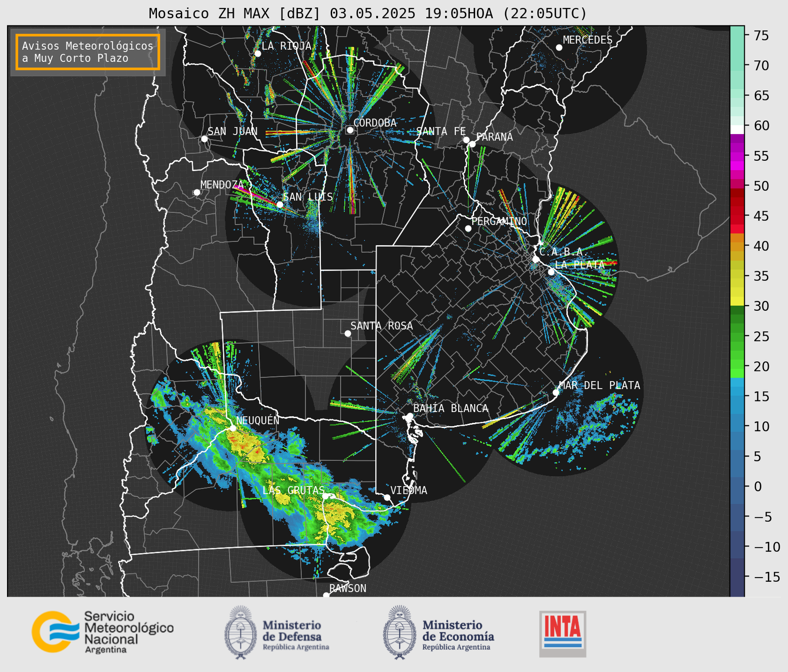Click the Servicio Meteorológico Nacional logo

click(102, 632)
